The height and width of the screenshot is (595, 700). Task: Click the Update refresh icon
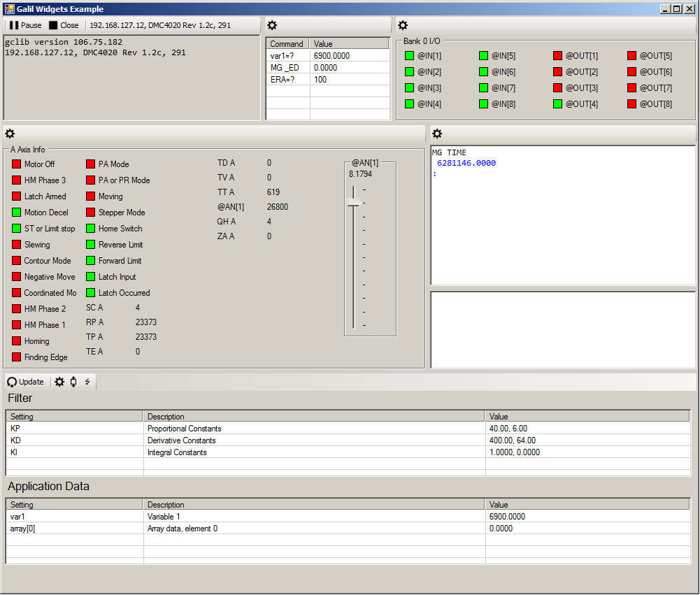pos(12,382)
